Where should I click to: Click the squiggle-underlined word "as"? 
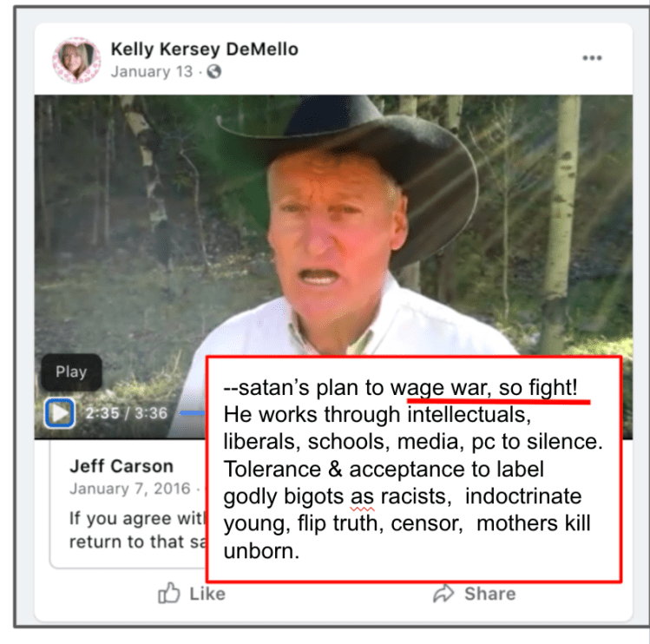click(x=362, y=496)
